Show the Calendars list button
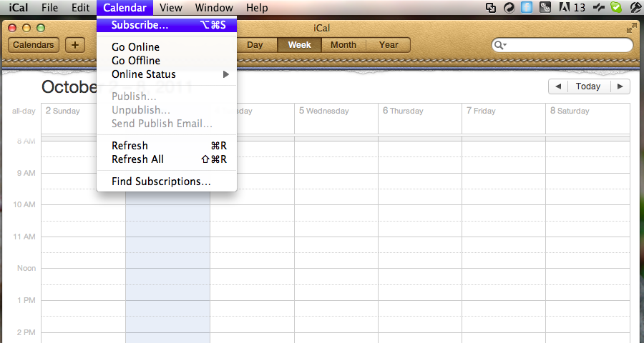 (x=33, y=45)
